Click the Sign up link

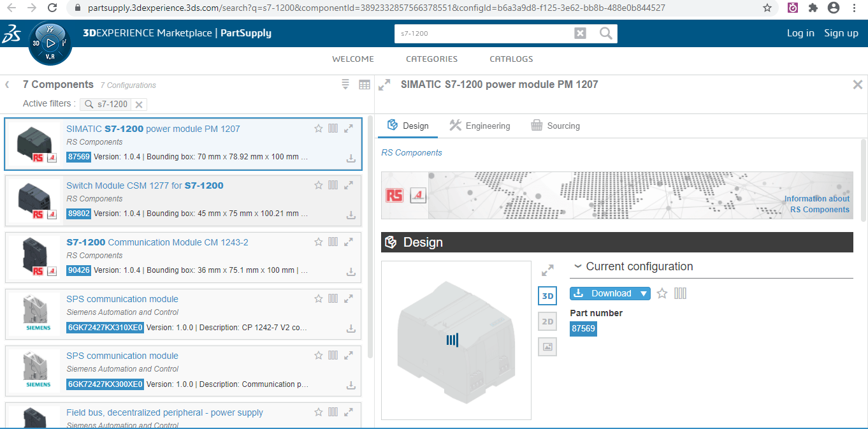coord(841,33)
